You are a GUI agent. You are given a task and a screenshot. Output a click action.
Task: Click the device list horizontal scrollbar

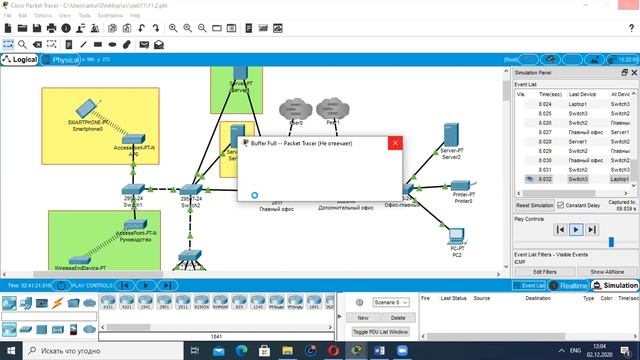pyautogui.click(x=128, y=327)
